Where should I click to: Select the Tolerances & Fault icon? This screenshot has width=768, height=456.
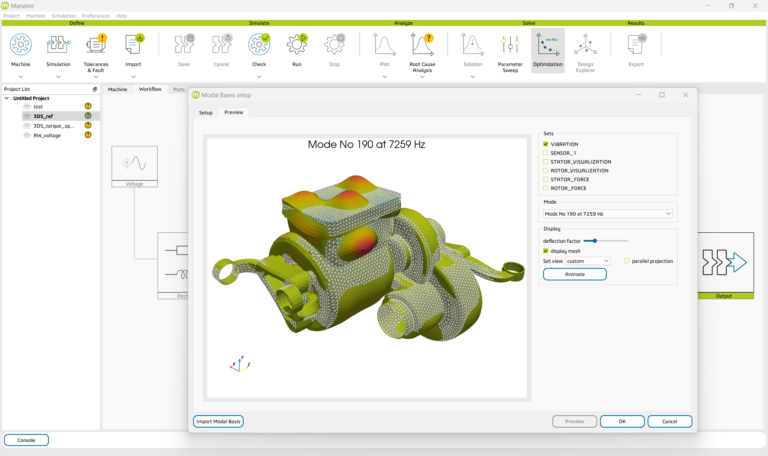96,45
